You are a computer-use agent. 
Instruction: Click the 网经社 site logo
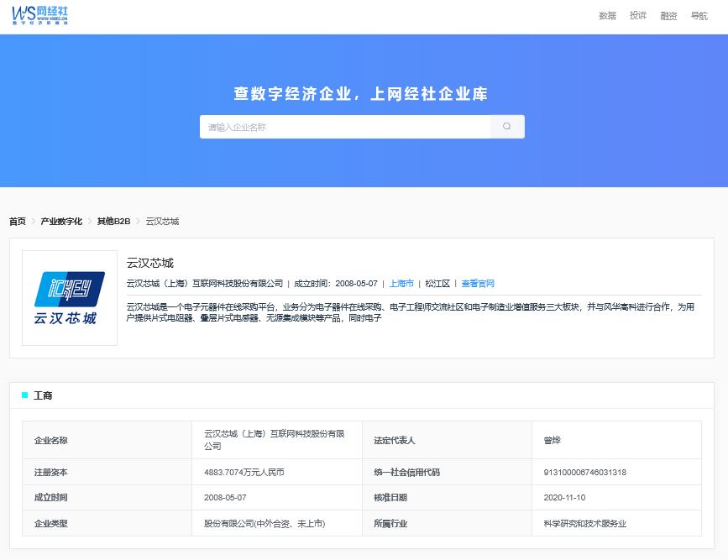pyautogui.click(x=40, y=15)
